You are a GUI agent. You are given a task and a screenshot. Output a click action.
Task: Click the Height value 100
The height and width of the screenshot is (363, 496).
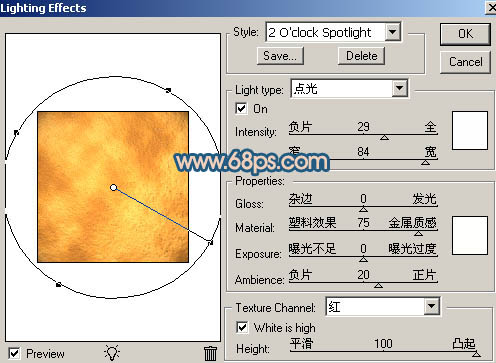[x=383, y=344]
